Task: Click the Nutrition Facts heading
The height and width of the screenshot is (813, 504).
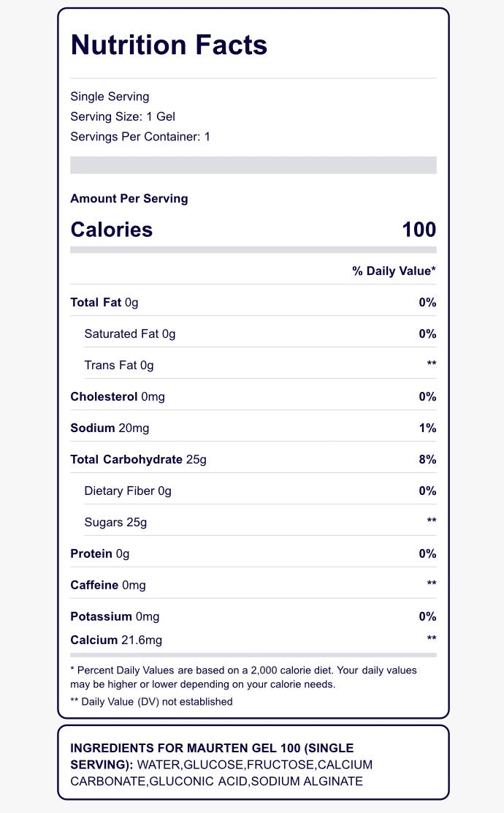Action: point(169,45)
